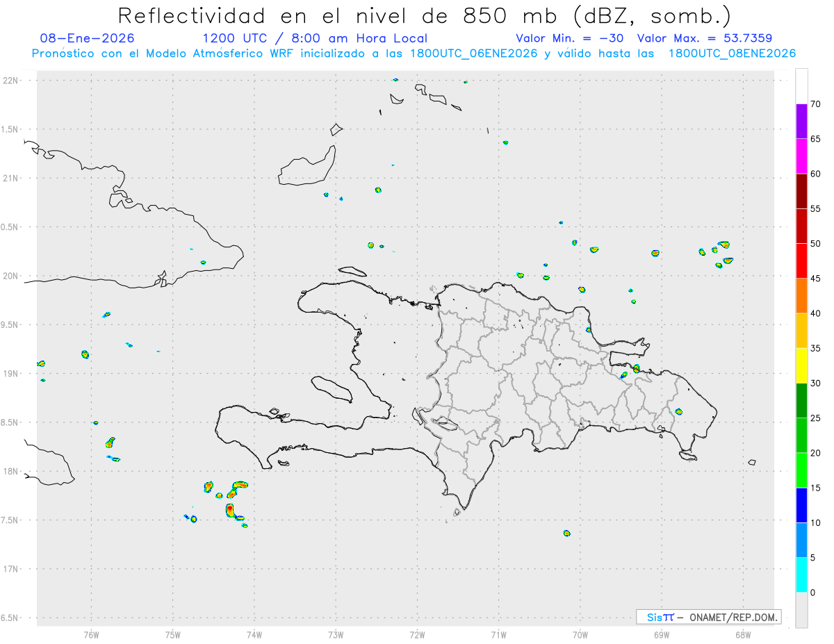Image resolution: width=834 pixels, height=644 pixels.
Task: Pick the dark green 25-30 dBZ band
Action: 801,401
